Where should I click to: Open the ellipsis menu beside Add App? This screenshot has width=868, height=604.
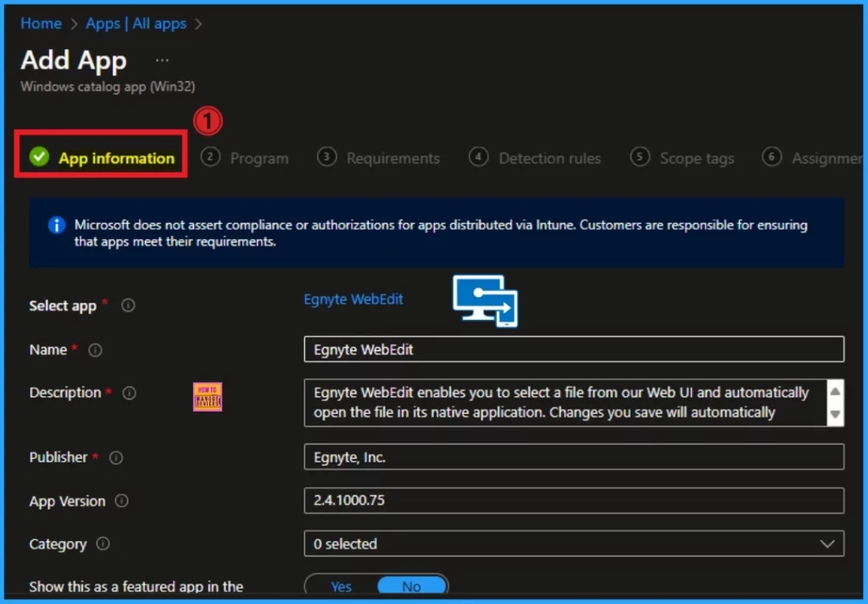tap(162, 60)
